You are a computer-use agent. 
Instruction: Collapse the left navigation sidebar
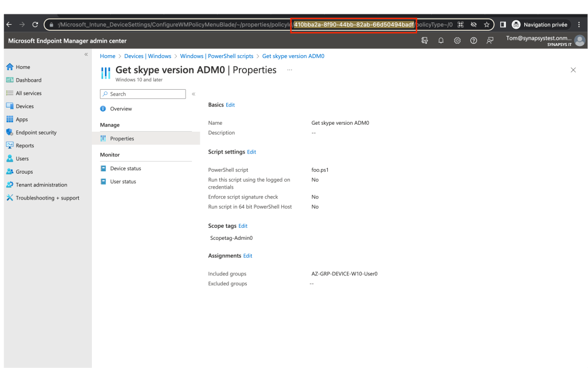[86, 55]
